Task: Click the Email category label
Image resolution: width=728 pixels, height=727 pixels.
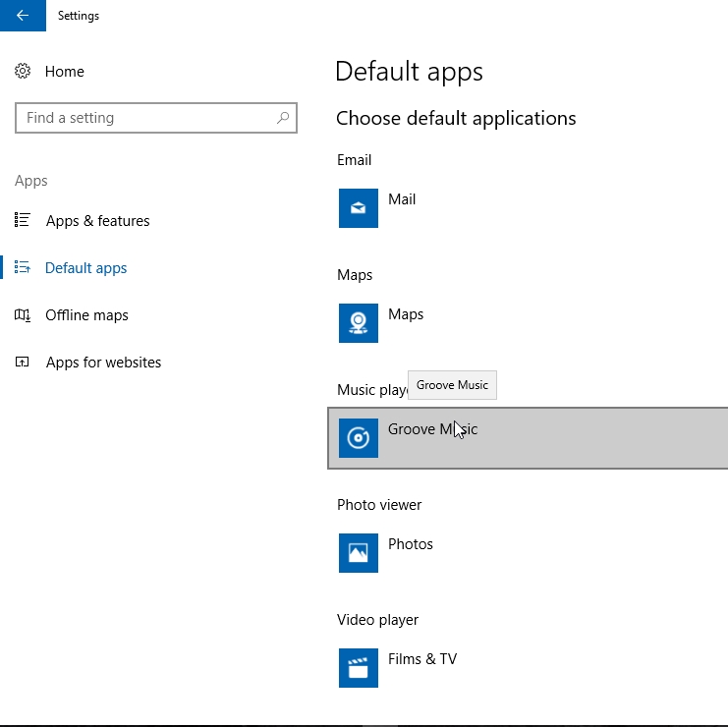Action: pyautogui.click(x=355, y=160)
